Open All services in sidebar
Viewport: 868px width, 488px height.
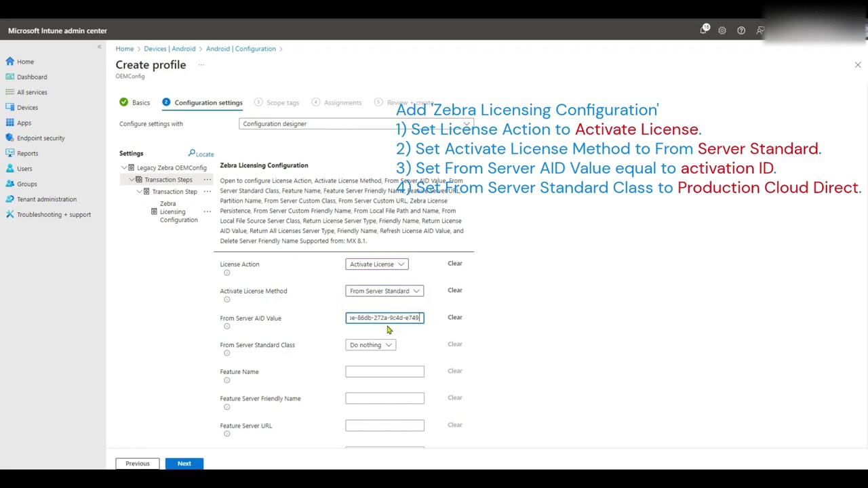tap(32, 92)
